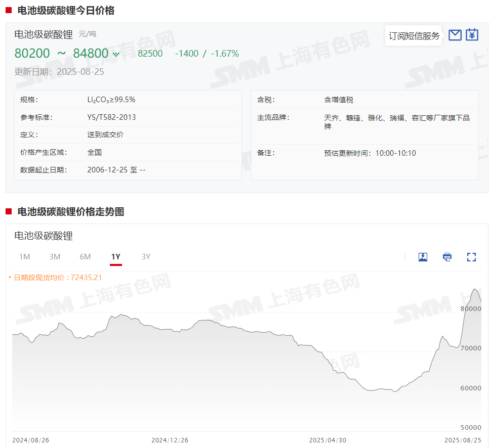Viewport: 490px width, 448px height.
Task: Click the envelope SMS subscription icon
Action: [x=455, y=35]
